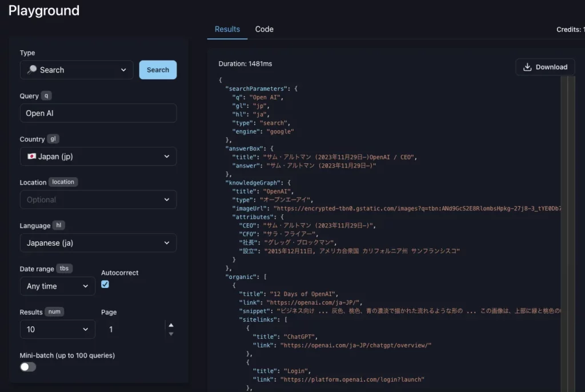Screen dimensions: 585x392
Task: Select the Results tab
Action: [227, 29]
